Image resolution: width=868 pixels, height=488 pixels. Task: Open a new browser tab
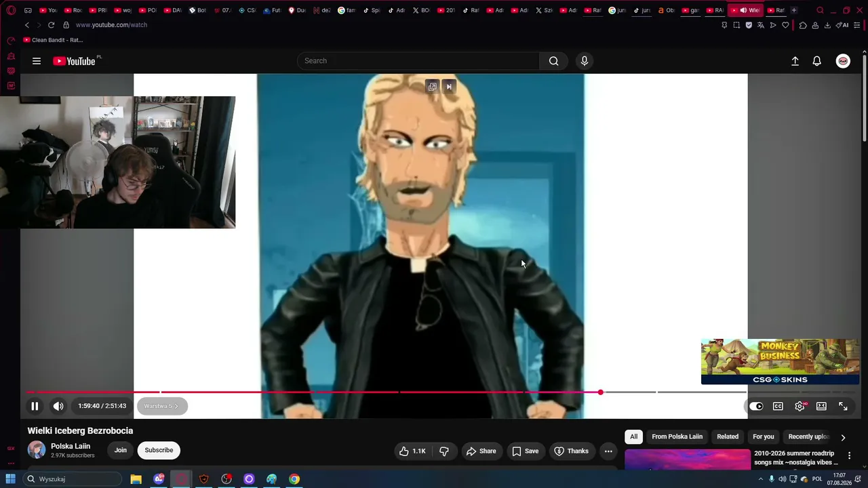pos(794,10)
